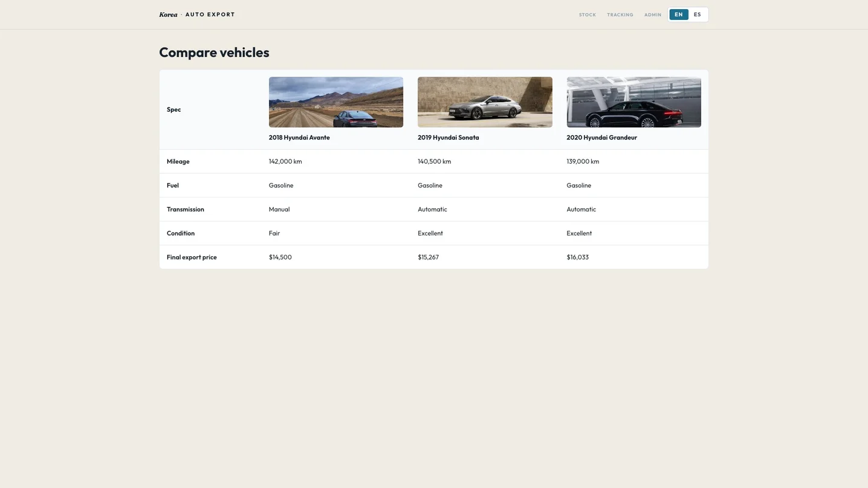
Task: Select the Final export price label
Action: point(192,257)
